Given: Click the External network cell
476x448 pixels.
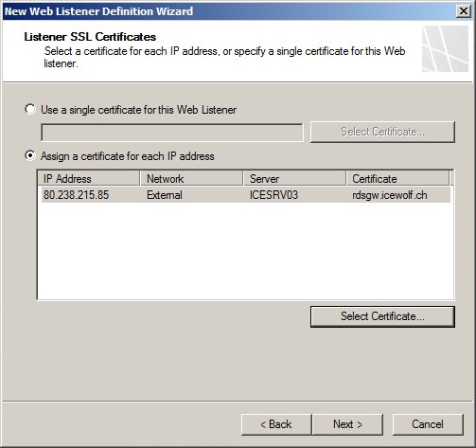Looking at the screenshot, I should pos(165,195).
